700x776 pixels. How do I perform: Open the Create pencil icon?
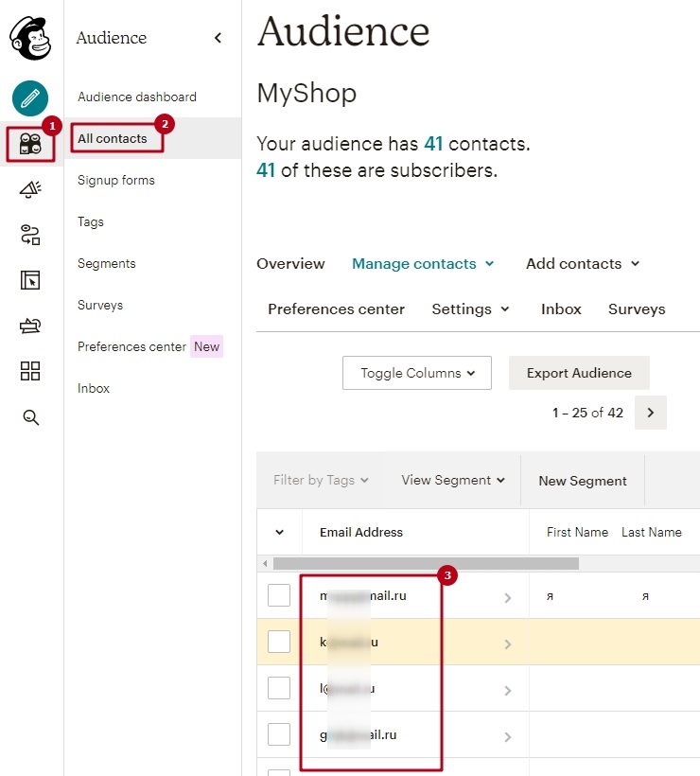29,98
